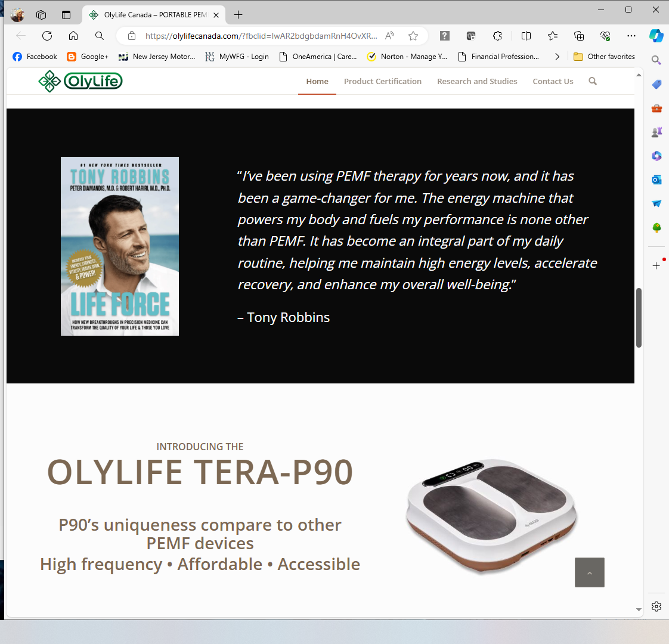Open the sidebar Games chess icon
Image resolution: width=669 pixels, height=644 pixels.
click(x=656, y=132)
